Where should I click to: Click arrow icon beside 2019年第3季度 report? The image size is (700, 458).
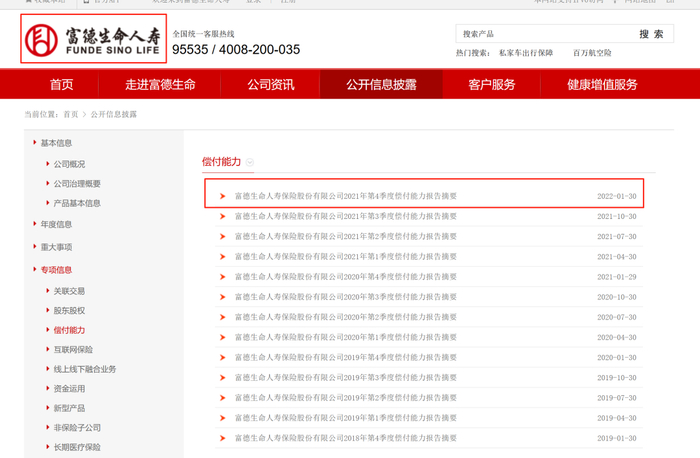[x=222, y=378]
